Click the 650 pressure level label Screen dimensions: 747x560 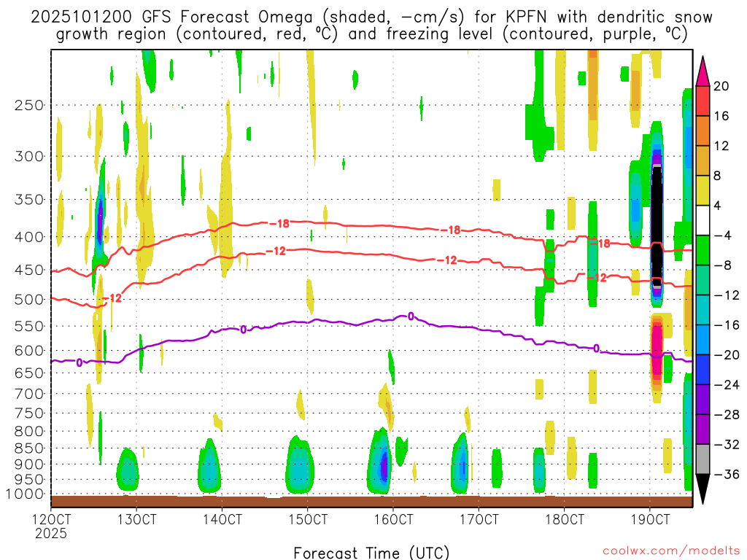(x=29, y=373)
